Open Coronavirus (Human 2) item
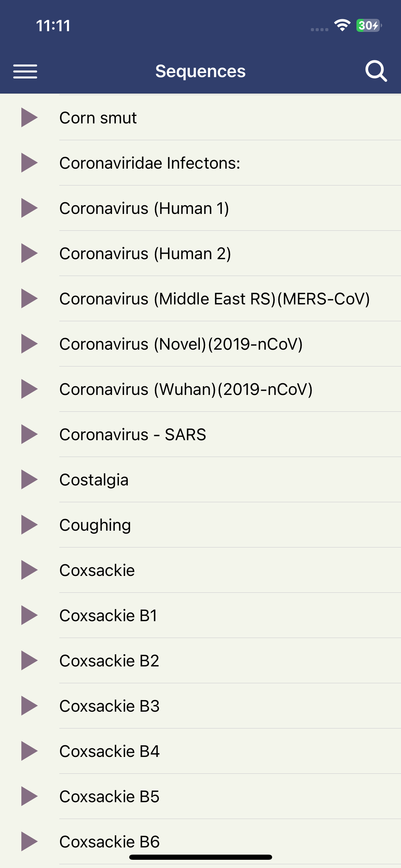The height and width of the screenshot is (868, 401). 200,253
